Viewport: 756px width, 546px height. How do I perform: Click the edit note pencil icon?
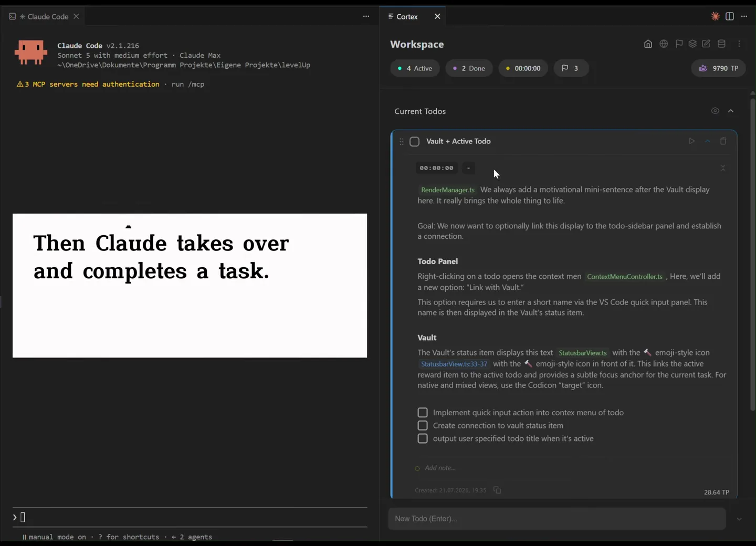click(x=706, y=44)
